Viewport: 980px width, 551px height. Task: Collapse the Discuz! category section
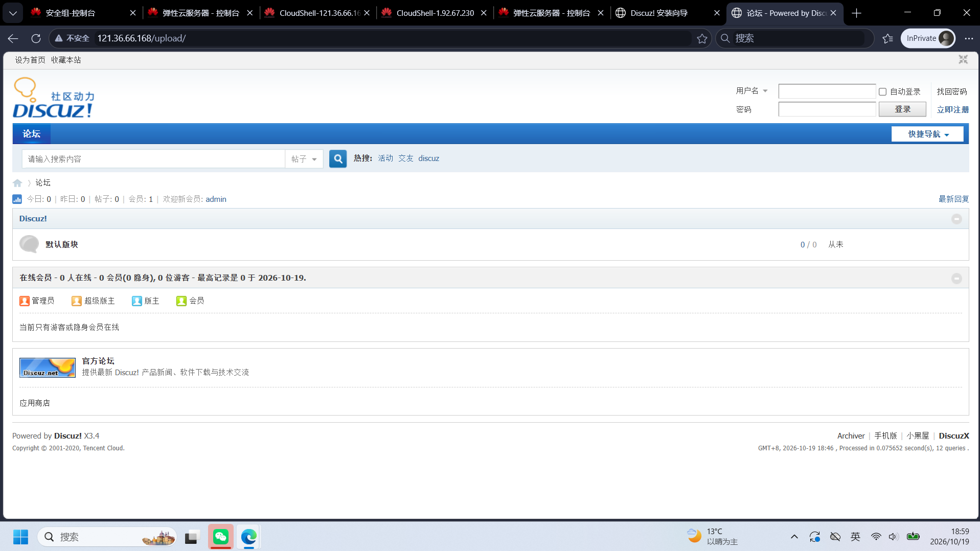click(956, 219)
